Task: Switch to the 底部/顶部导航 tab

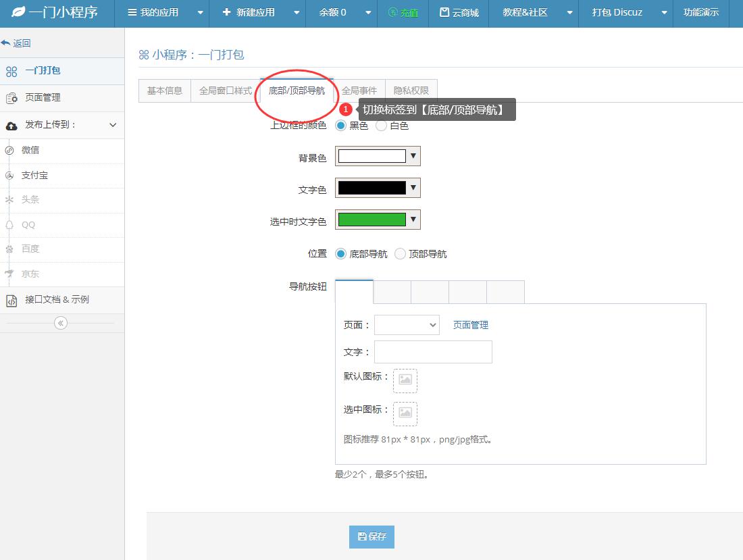Action: point(297,91)
